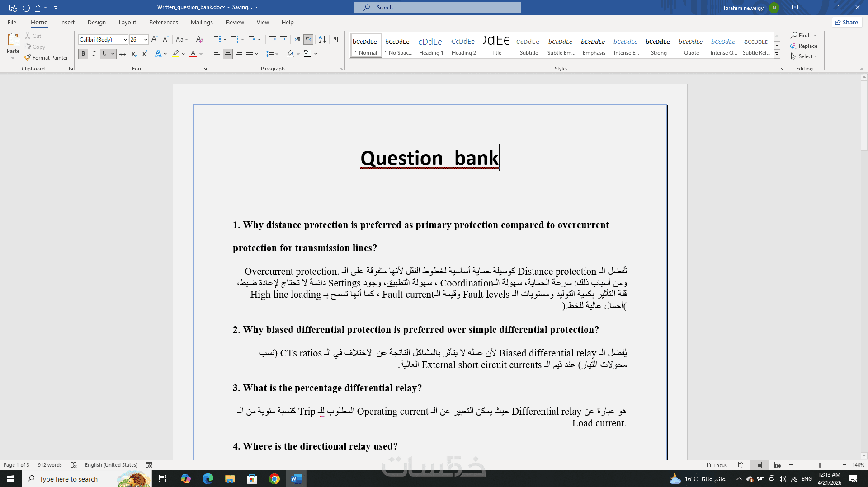Expand the numbering list dropdown

[x=243, y=39]
